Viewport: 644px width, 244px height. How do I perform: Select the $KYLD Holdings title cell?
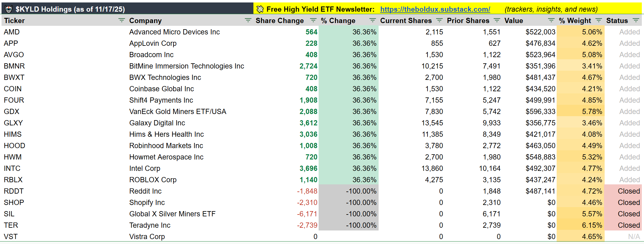click(x=127, y=9)
